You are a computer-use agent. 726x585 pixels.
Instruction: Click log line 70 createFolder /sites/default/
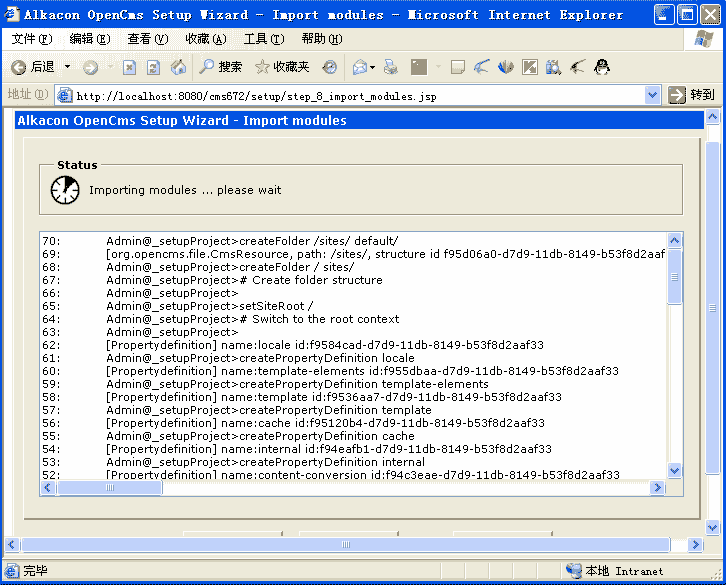pyautogui.click(x=252, y=241)
